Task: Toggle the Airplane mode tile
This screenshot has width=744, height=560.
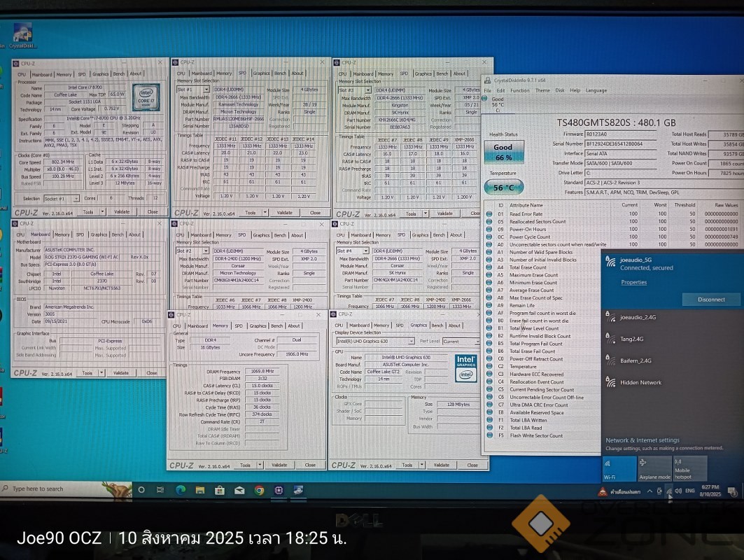Action: [654, 468]
